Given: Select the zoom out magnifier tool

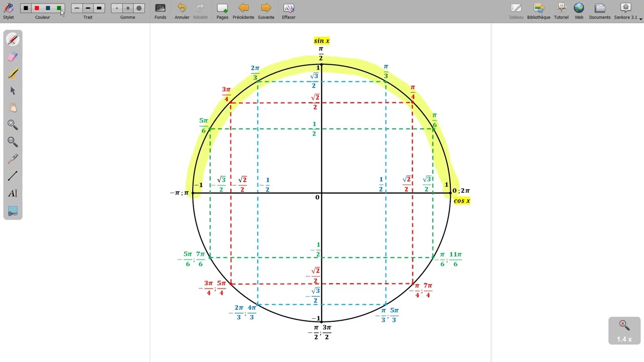Looking at the screenshot, I should pyautogui.click(x=13, y=142).
